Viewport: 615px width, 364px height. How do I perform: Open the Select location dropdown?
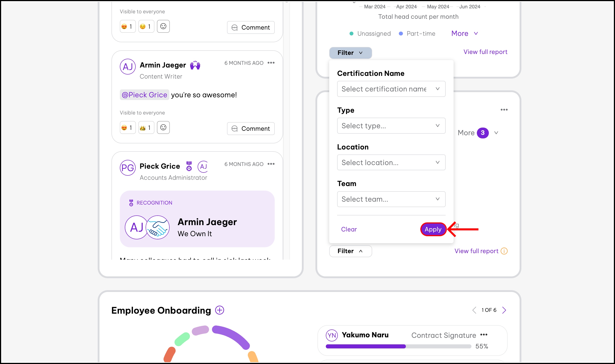[x=391, y=162]
